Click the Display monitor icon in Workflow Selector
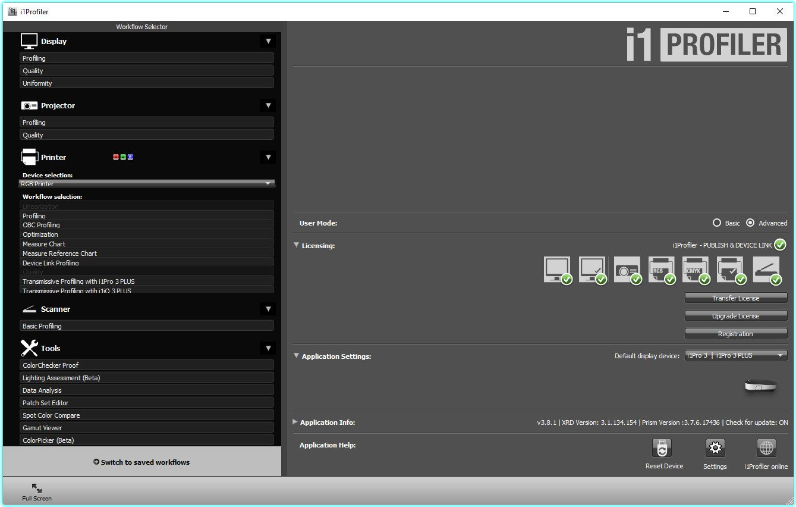Image resolution: width=796 pixels, height=507 pixels. pyautogui.click(x=29, y=41)
